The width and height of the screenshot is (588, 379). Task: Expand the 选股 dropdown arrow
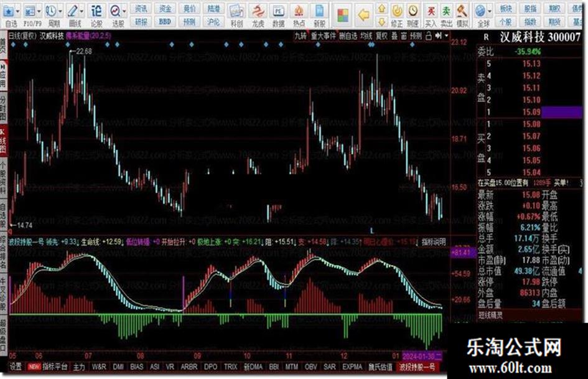pyautogui.click(x=124, y=12)
